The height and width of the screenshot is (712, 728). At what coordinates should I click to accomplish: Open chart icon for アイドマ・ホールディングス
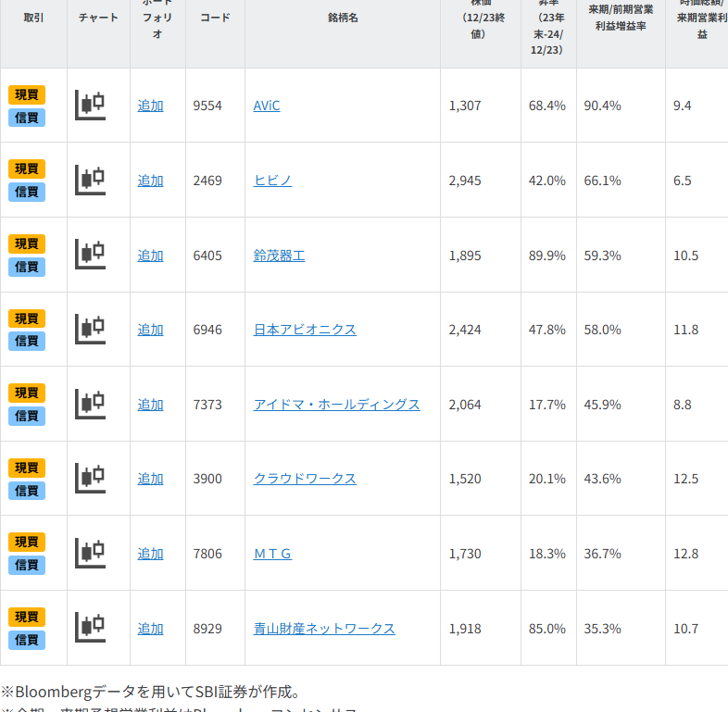click(x=90, y=404)
